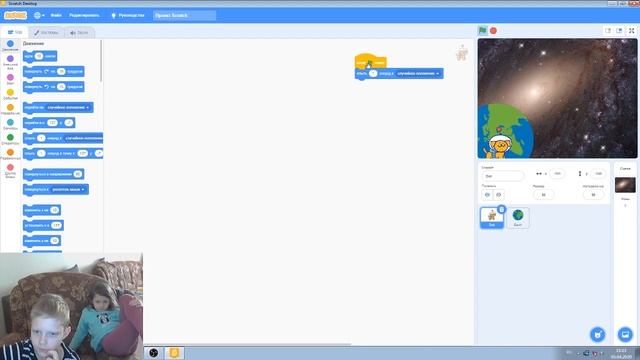Select the Сенсоры block category
This screenshot has width=640, height=360.
point(10,124)
